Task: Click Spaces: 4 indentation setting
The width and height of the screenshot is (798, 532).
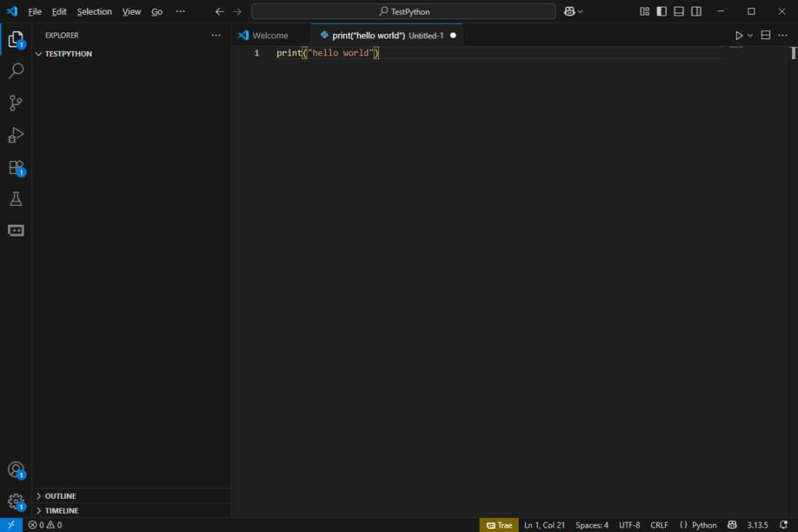Action: [591, 525]
